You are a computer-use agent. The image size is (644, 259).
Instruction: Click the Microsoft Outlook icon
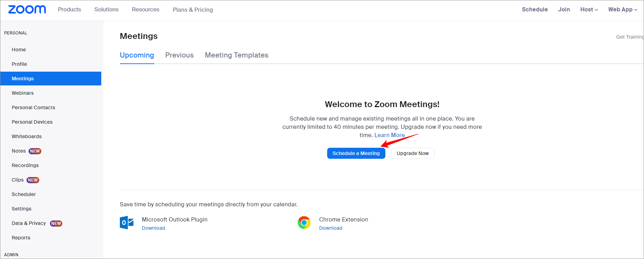pos(127,223)
